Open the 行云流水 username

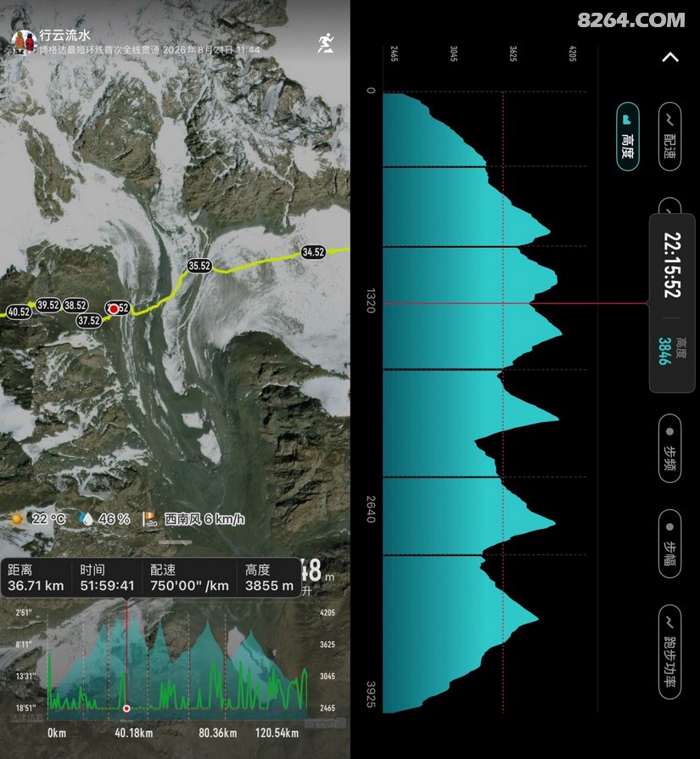tap(64, 35)
